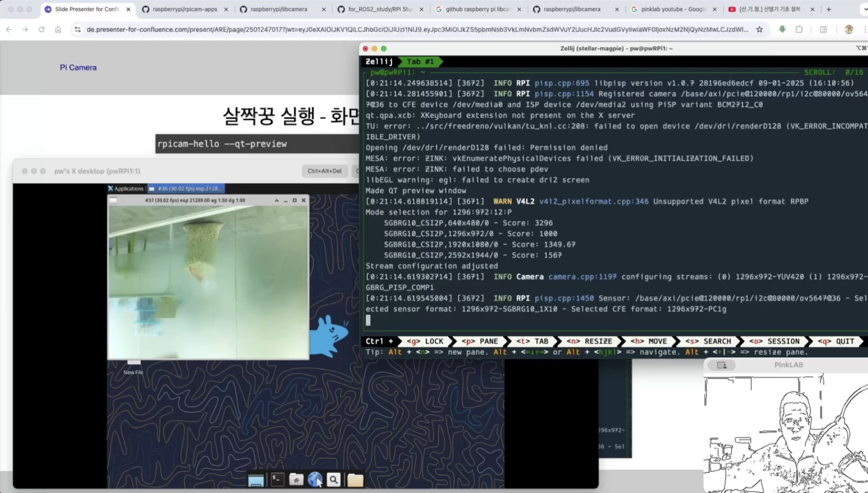Open the Pi Camera link
Screen dimensions: 868x493
78,67
